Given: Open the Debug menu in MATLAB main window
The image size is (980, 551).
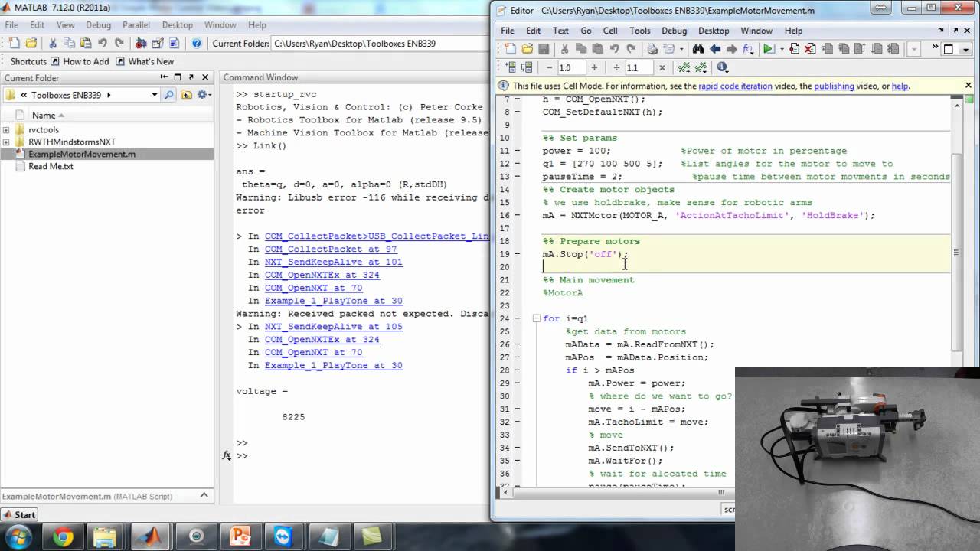Looking at the screenshot, I should pyautogui.click(x=98, y=24).
